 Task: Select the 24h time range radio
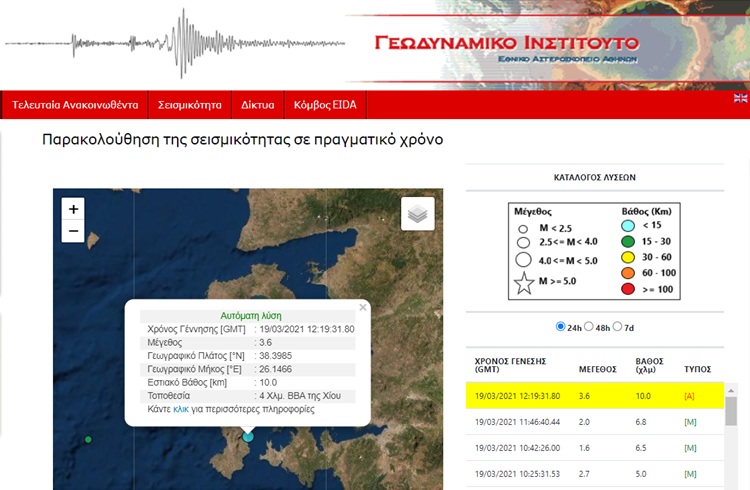559,327
